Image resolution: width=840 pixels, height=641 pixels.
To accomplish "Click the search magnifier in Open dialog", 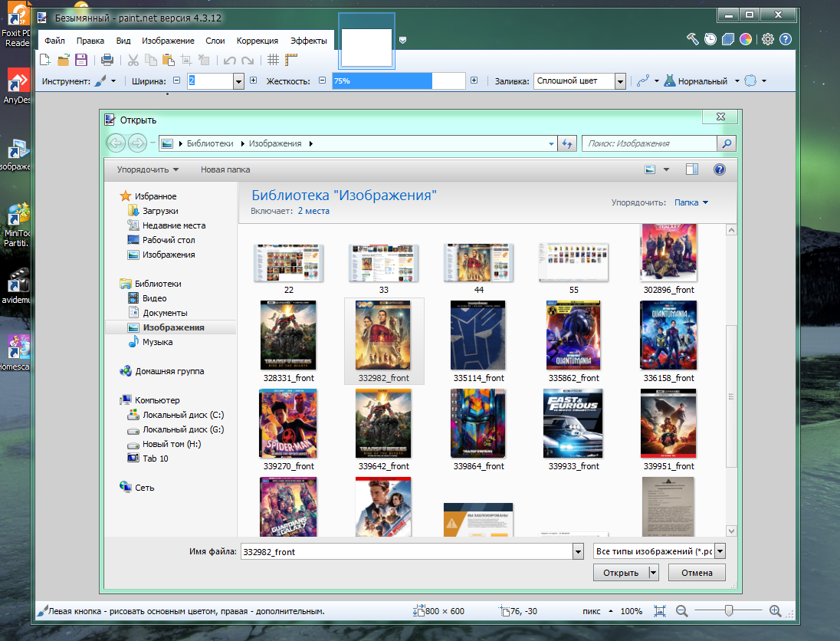I will click(726, 143).
